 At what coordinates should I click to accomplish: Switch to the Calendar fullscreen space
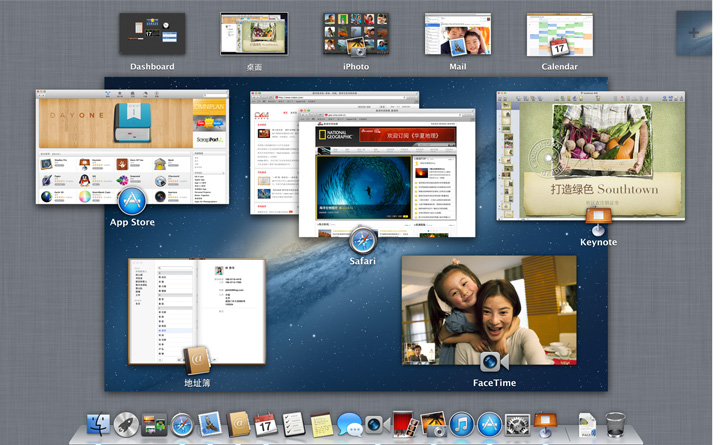(560, 34)
